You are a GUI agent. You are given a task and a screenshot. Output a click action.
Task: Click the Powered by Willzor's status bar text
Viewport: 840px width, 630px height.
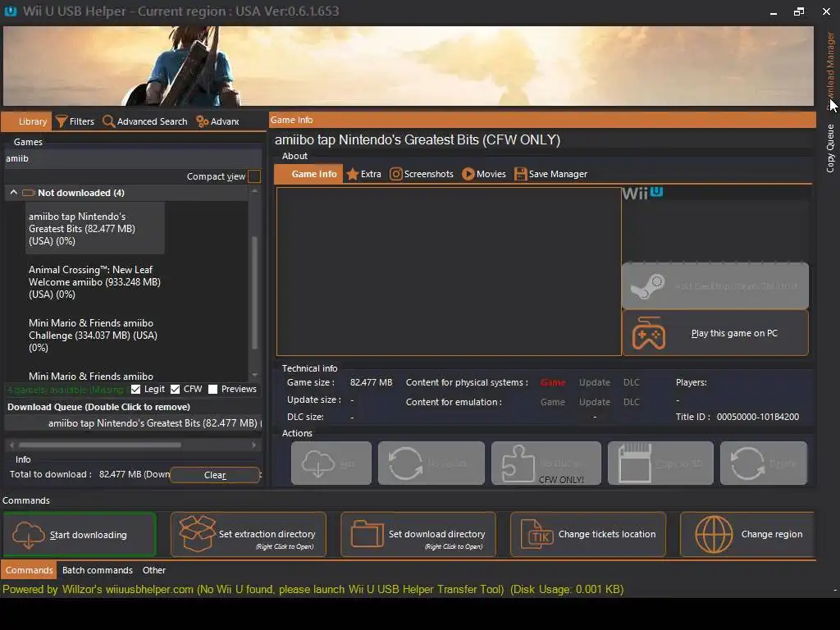click(x=313, y=589)
